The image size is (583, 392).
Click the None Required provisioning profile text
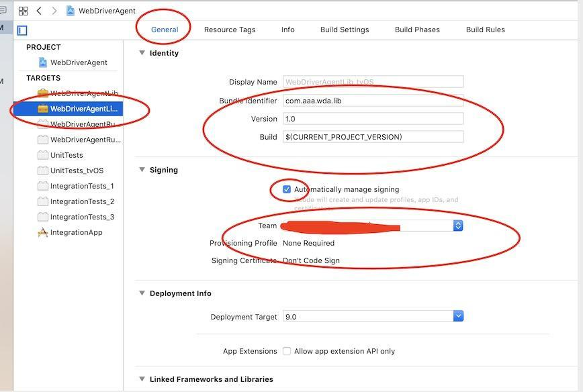coord(308,243)
